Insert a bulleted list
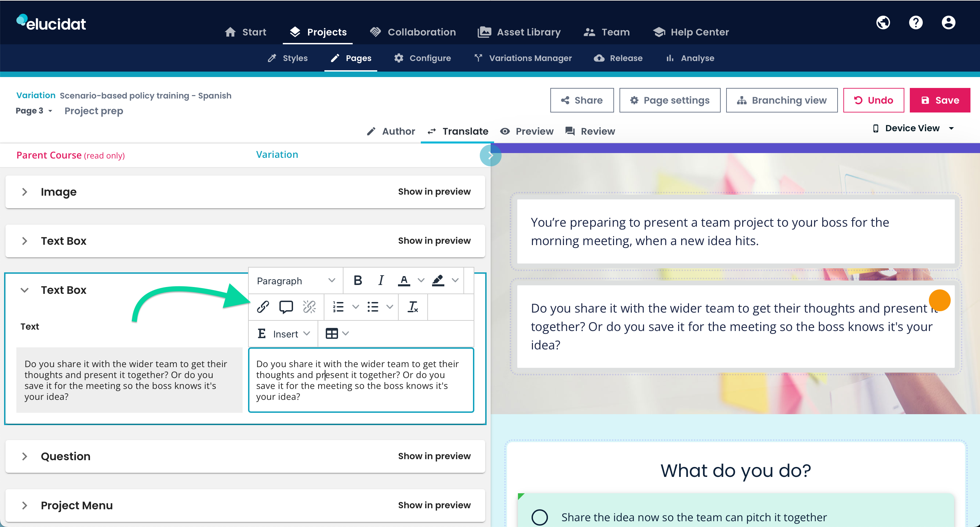980x527 pixels. tap(373, 307)
